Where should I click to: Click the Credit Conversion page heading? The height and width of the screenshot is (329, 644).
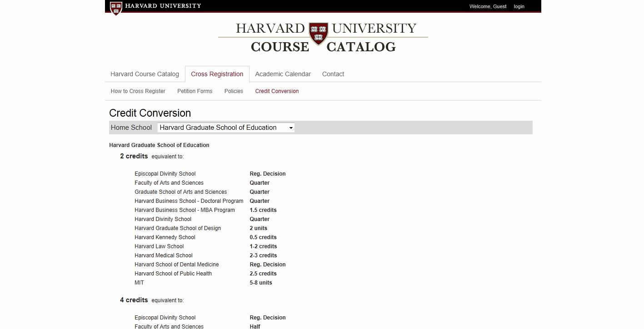point(150,113)
